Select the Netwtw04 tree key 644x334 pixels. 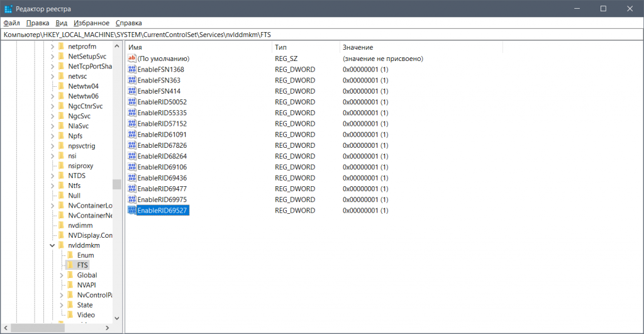click(84, 86)
